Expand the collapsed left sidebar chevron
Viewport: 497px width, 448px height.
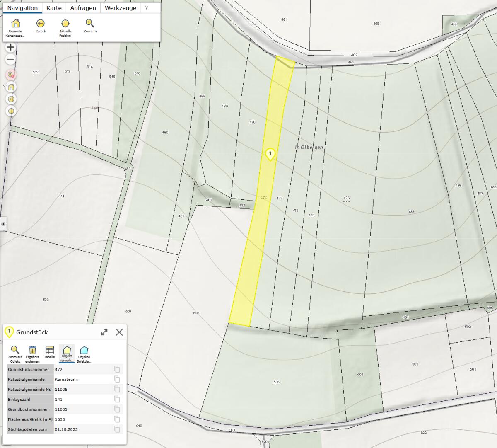point(3,224)
